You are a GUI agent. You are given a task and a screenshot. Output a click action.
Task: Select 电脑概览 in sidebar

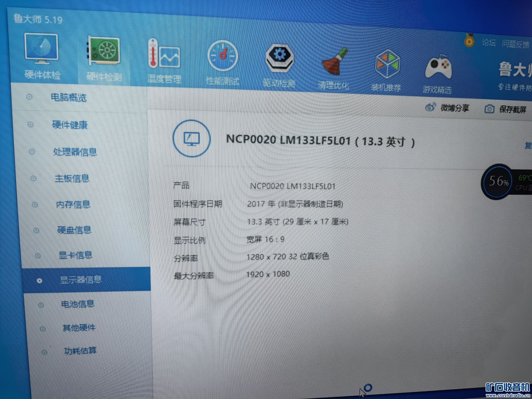pos(68,98)
